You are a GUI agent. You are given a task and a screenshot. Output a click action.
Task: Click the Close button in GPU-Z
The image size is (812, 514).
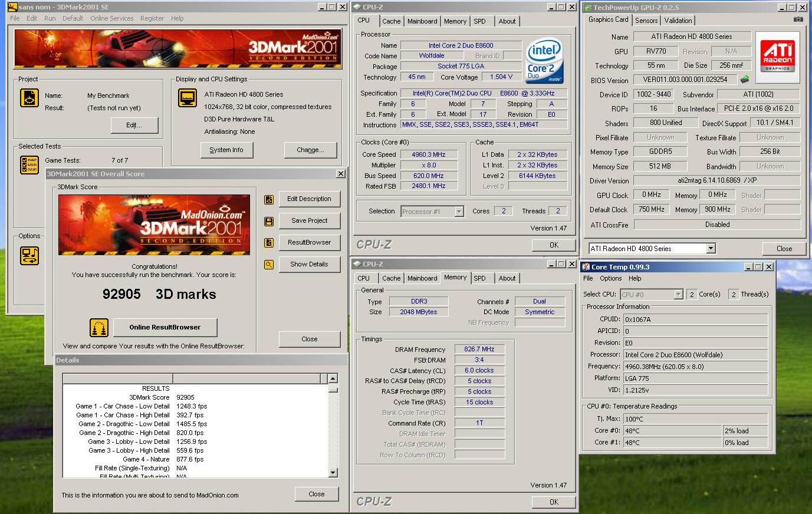coord(784,249)
